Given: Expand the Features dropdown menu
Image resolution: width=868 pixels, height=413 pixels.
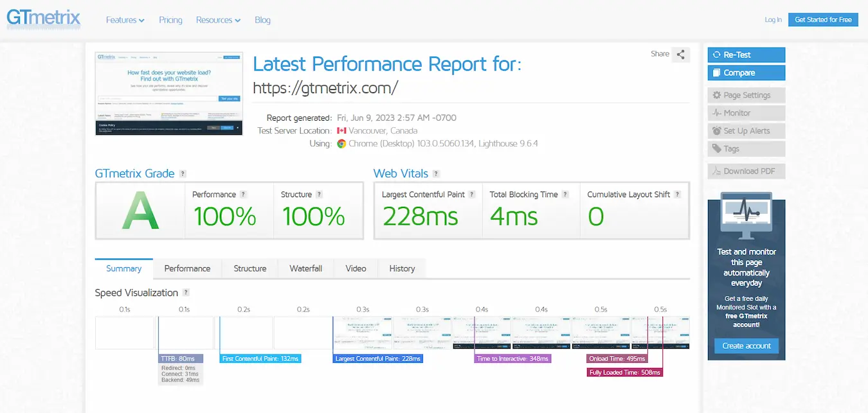Looking at the screenshot, I should 125,20.
